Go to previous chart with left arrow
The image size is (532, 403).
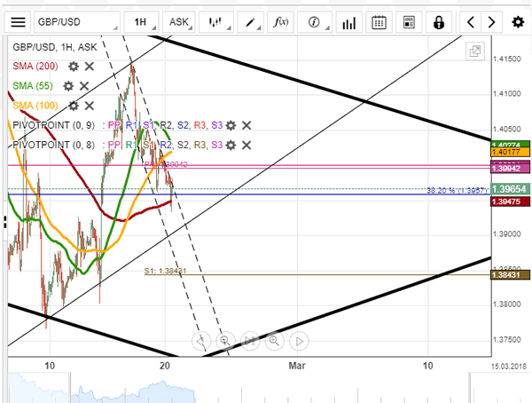click(471, 21)
